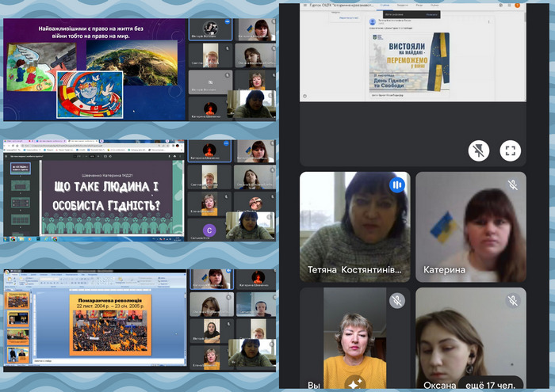Open three-dot menu of Classroom post

pos(489,21)
